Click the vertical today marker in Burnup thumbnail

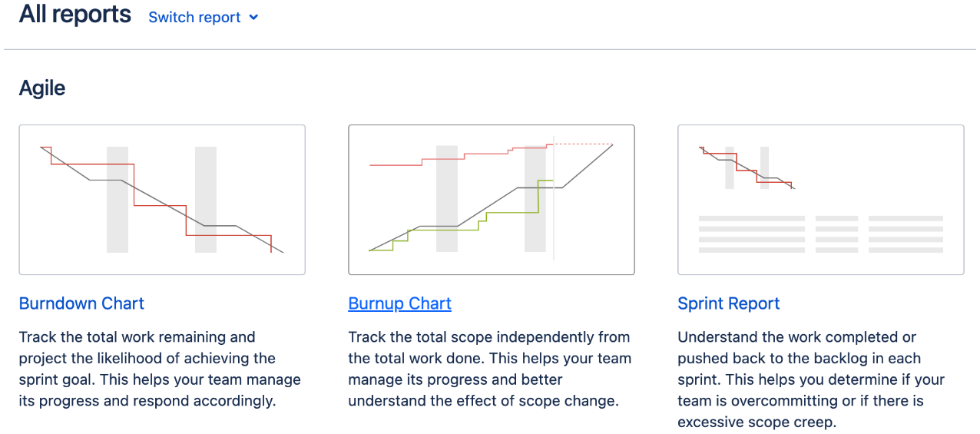(x=554, y=200)
